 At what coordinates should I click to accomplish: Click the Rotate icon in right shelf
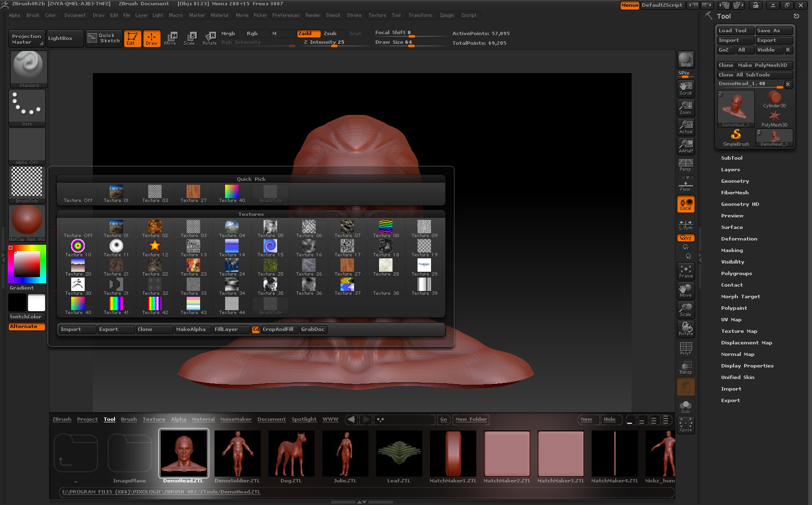point(686,328)
